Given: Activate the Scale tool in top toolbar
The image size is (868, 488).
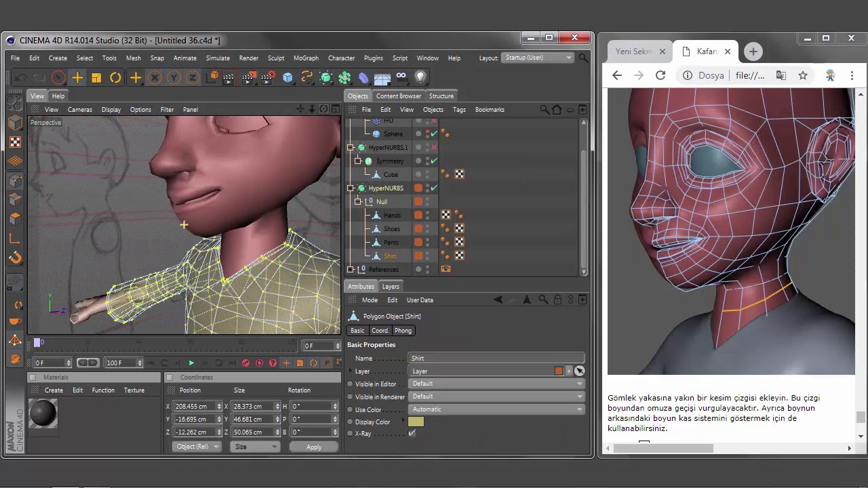Looking at the screenshot, I should click(x=96, y=77).
